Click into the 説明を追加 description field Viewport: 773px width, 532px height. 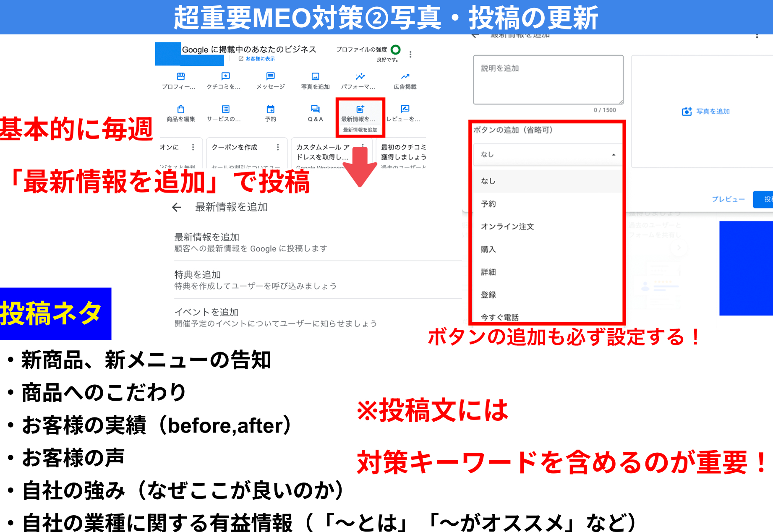[x=548, y=80]
